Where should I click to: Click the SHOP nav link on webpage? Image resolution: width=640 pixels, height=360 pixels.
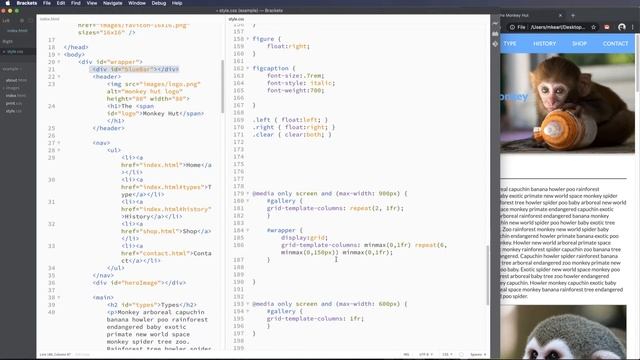579,43
